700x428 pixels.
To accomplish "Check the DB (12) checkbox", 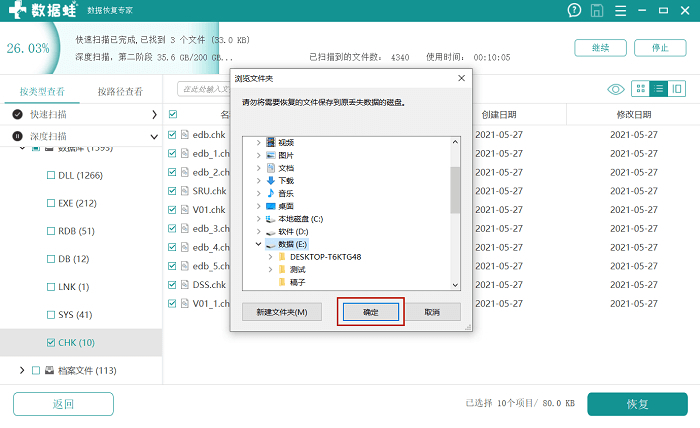I will (51, 259).
